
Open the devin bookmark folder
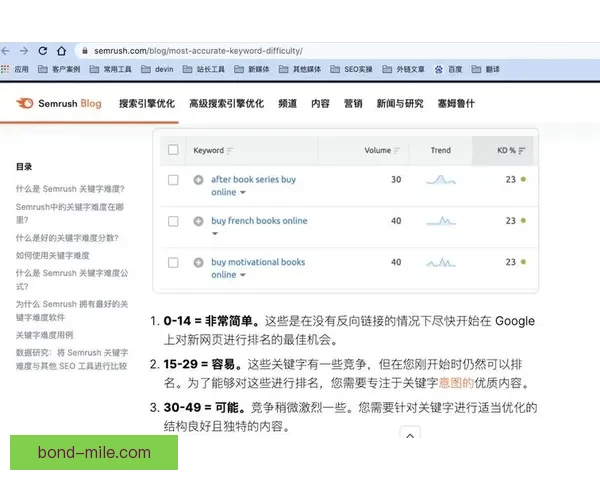tap(157, 69)
